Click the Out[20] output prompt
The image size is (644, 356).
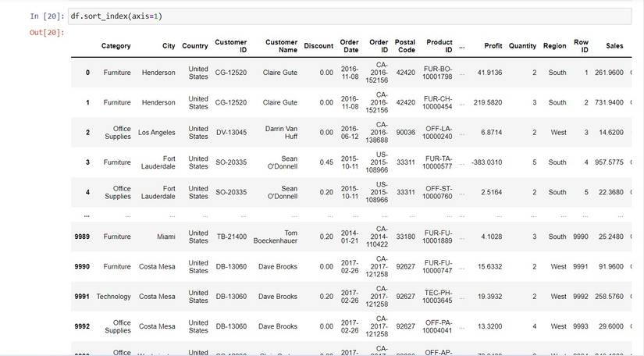(x=47, y=33)
